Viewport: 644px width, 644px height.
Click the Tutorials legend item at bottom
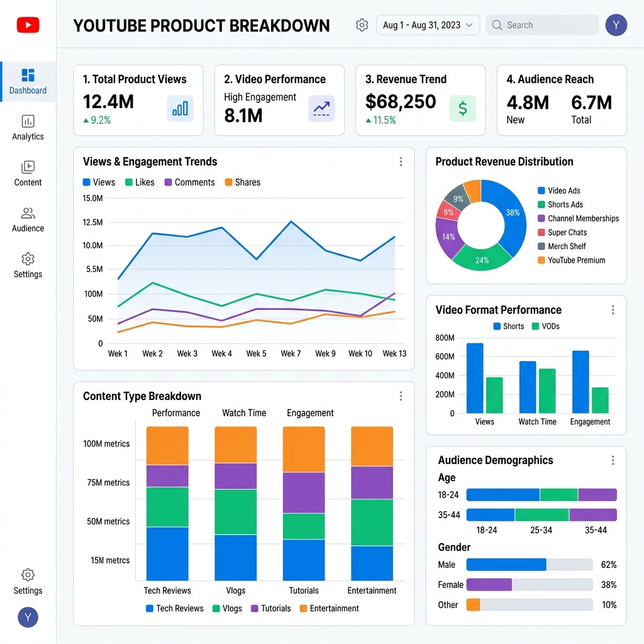point(271,608)
